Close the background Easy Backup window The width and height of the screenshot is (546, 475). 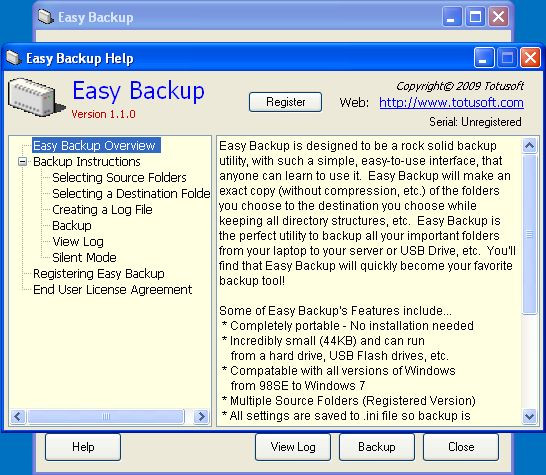coord(498,17)
